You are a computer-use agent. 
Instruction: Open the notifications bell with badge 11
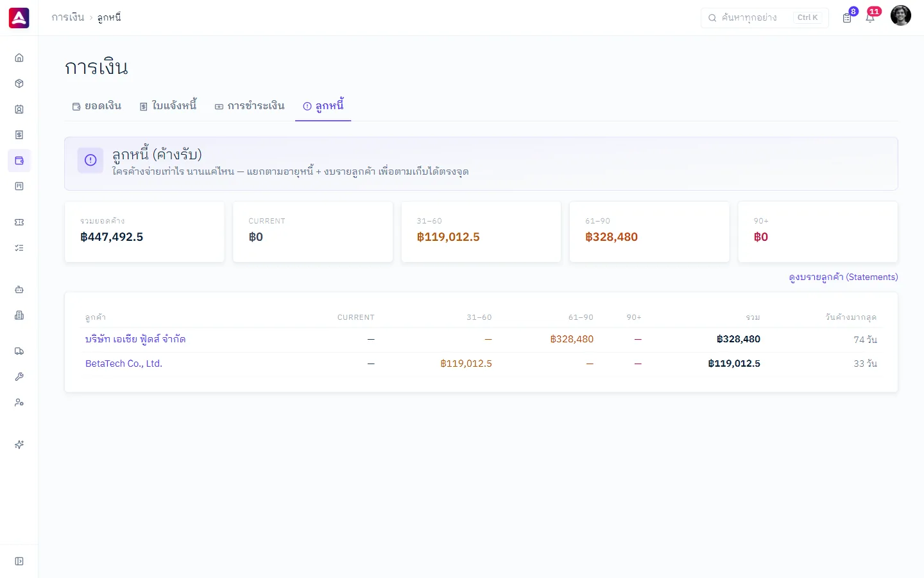[x=870, y=18]
